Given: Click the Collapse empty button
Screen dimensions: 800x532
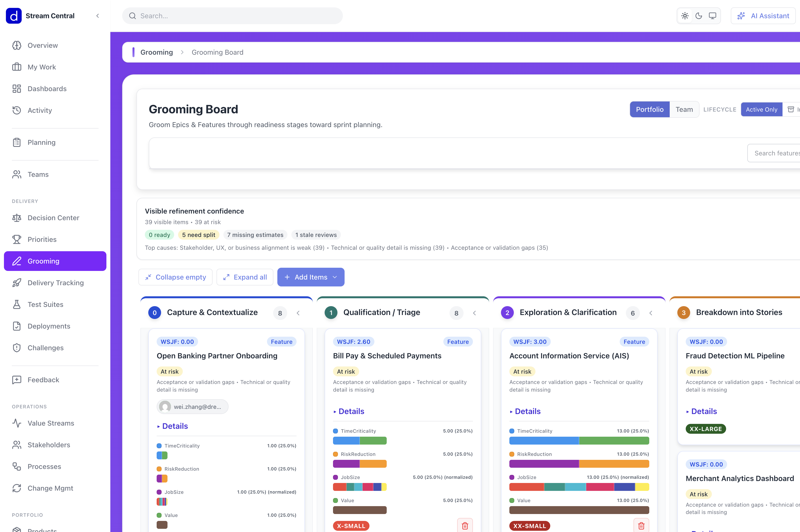Looking at the screenshot, I should 175,277.
